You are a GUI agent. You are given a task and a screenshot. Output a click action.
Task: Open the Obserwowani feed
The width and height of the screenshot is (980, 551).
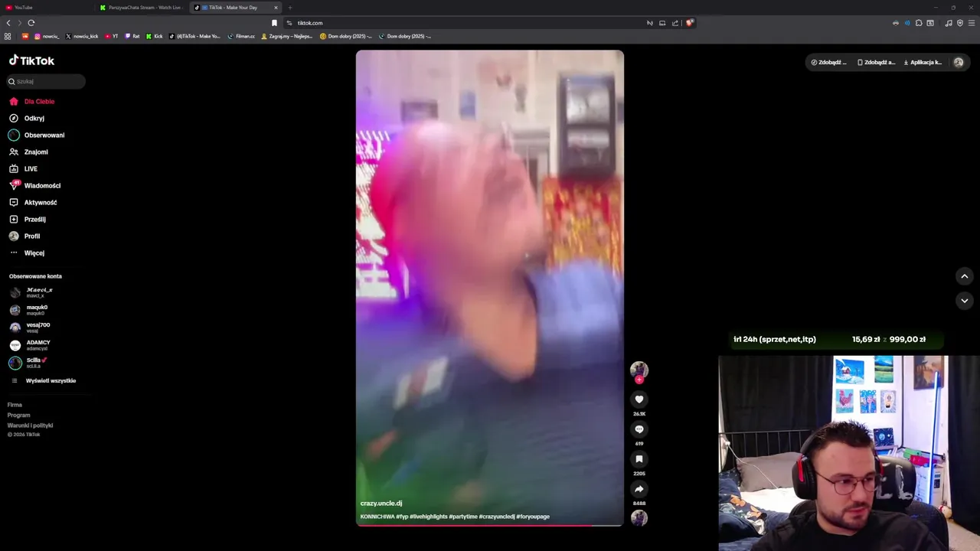click(37, 135)
